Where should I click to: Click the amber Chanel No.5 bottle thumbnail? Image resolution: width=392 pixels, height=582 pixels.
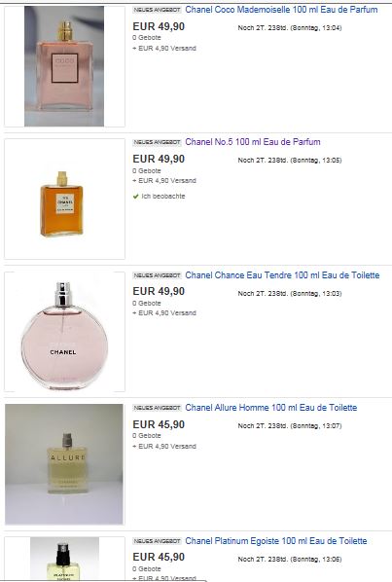pos(61,203)
